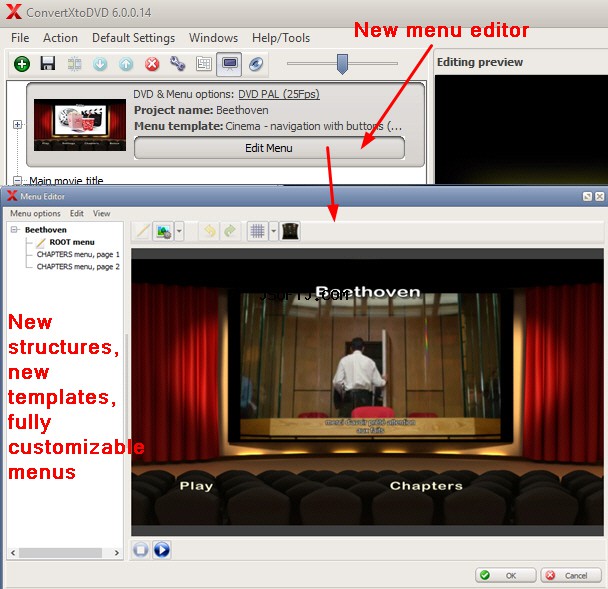The image size is (608, 589).
Task: Collapse the Beethoven tree node
Action: 14,230
